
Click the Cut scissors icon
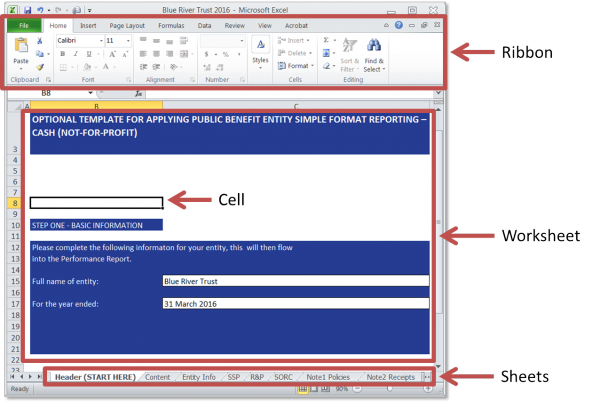click(39, 41)
